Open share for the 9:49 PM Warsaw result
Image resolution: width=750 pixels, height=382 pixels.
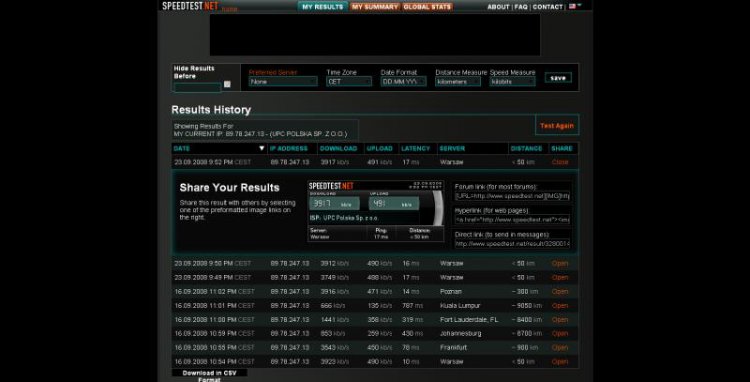tap(560, 277)
